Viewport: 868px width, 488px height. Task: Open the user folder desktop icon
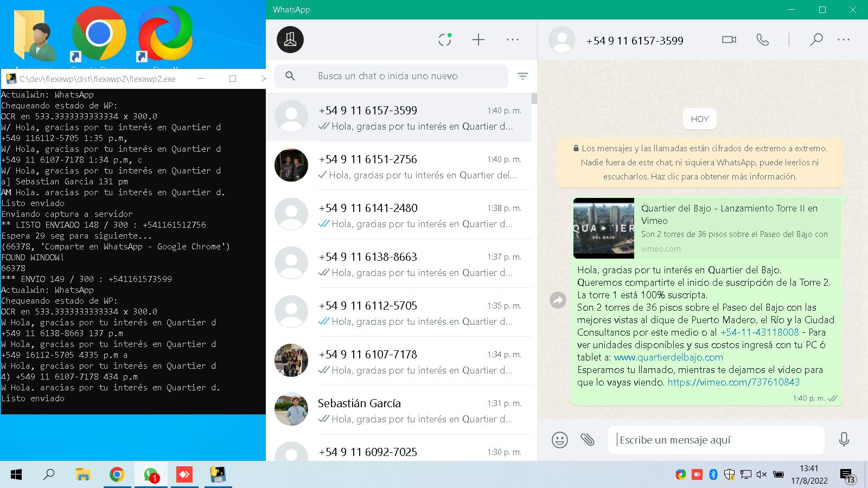pos(35,35)
